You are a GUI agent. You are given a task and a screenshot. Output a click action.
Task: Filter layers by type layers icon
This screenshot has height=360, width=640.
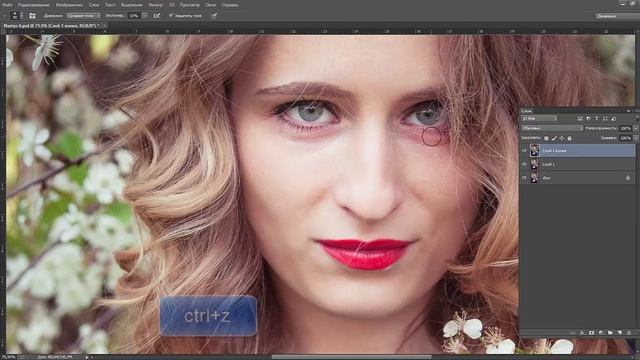[x=596, y=118]
